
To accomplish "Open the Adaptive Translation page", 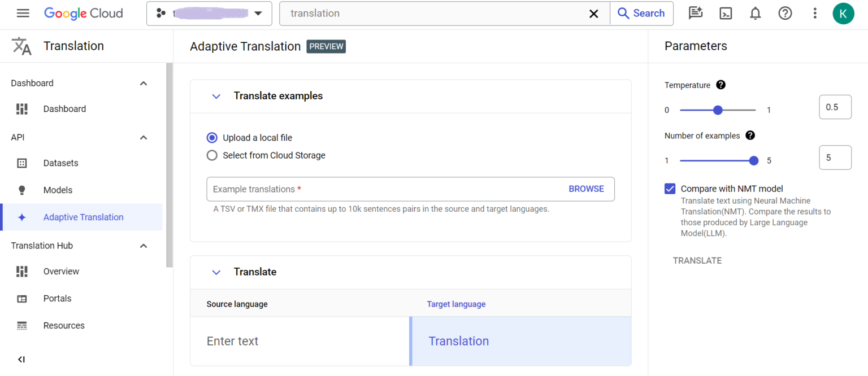I will click(x=83, y=217).
